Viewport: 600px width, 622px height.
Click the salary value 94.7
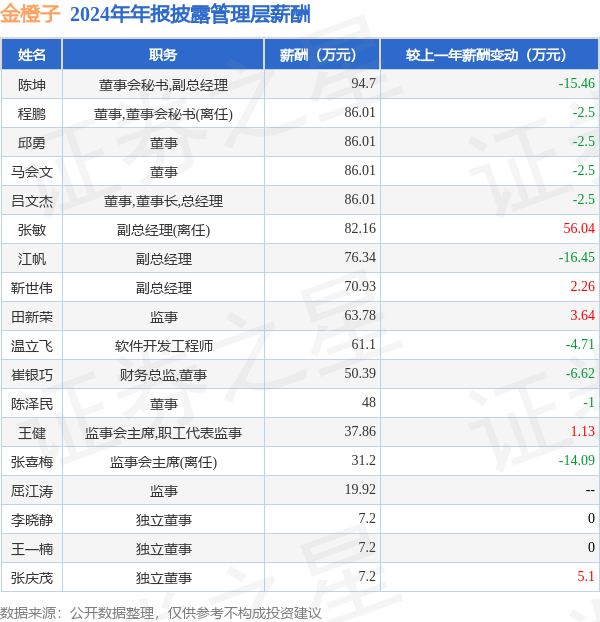(363, 83)
